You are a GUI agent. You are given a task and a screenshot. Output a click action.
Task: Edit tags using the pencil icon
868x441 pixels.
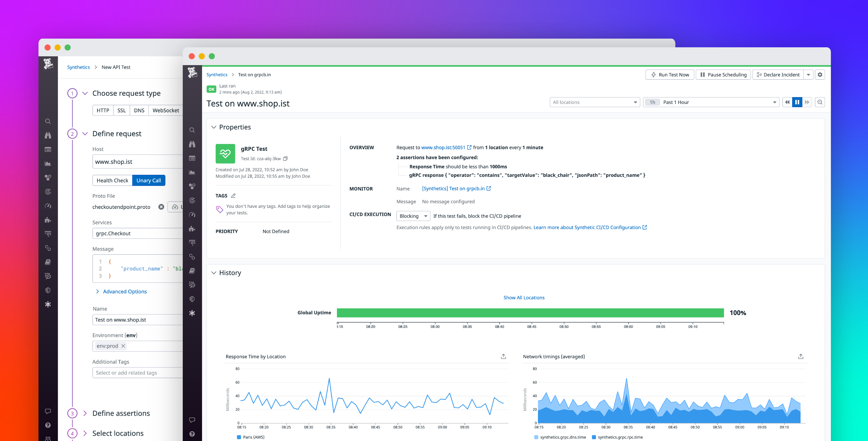234,196
